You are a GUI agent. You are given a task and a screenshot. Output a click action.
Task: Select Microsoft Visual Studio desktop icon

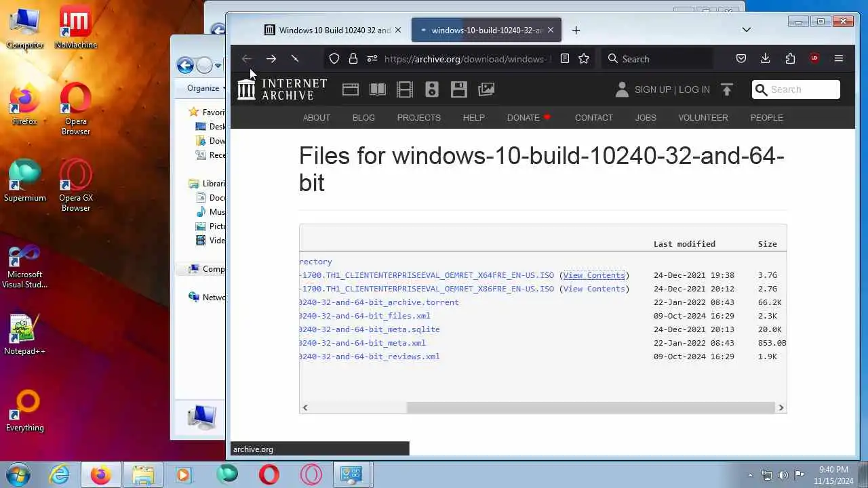(x=25, y=267)
